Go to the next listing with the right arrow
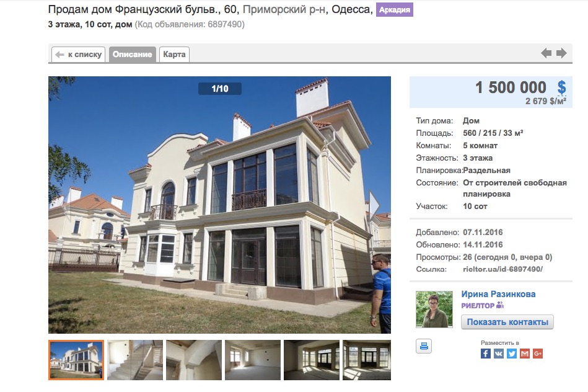588x392 pixels. (x=561, y=53)
